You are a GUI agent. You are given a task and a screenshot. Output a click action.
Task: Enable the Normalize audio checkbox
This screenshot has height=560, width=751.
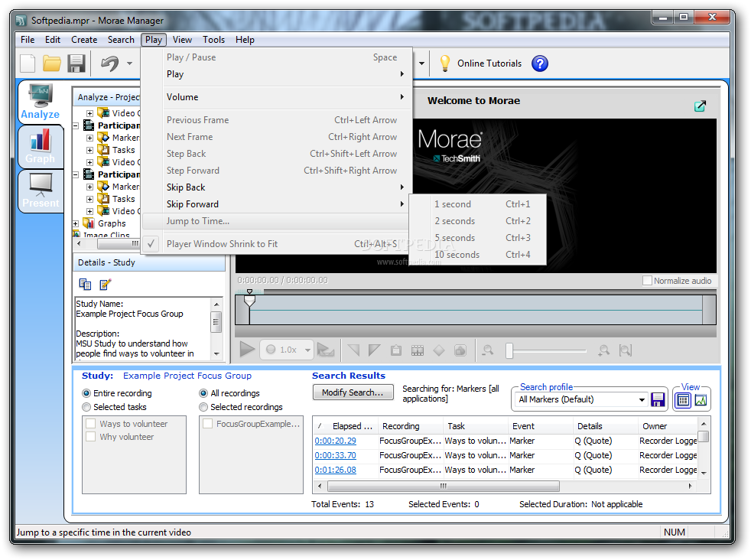647,281
